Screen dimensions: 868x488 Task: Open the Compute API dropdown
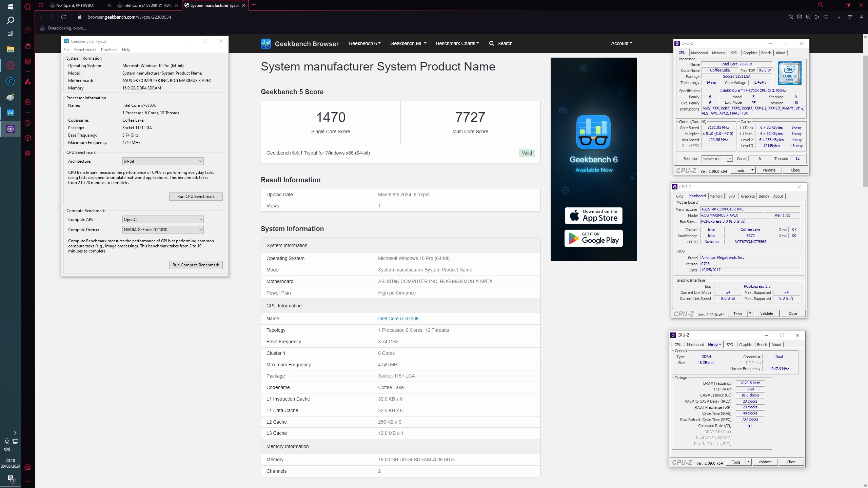click(163, 220)
